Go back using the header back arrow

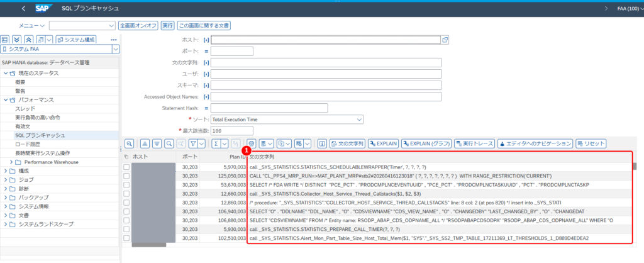23,8
